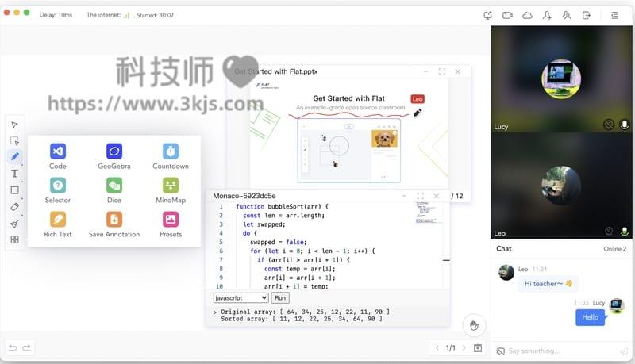Open the users list icon
Image resolution: width=635 pixels, height=364 pixels.
coord(567,15)
